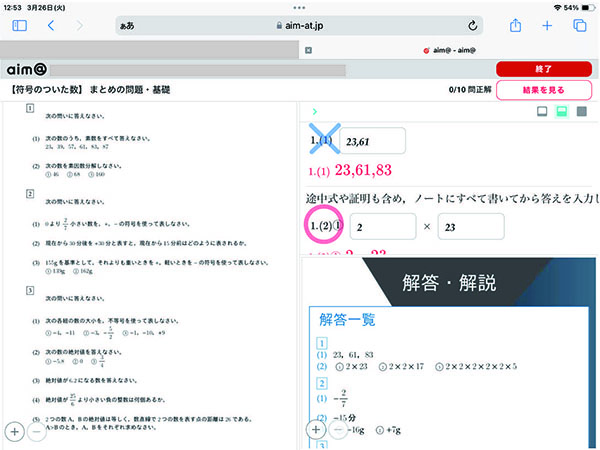600x450 pixels.
Task: Select the highlighted green split layout icon
Action: pyautogui.click(x=562, y=111)
